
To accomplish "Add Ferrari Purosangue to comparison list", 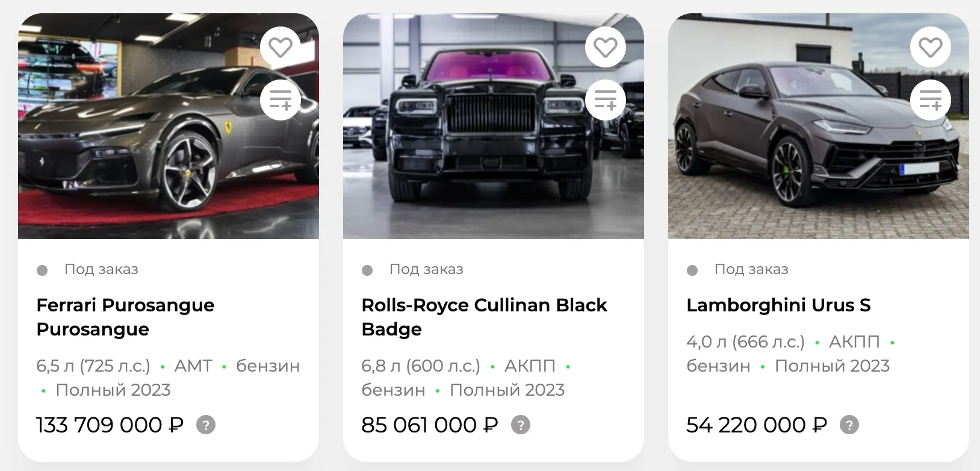I will (281, 100).
